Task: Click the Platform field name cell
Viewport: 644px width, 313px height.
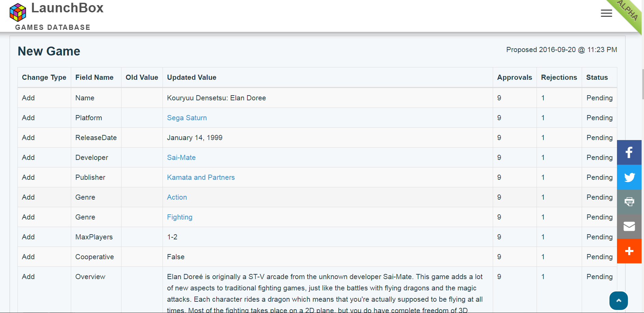Action: (x=96, y=118)
